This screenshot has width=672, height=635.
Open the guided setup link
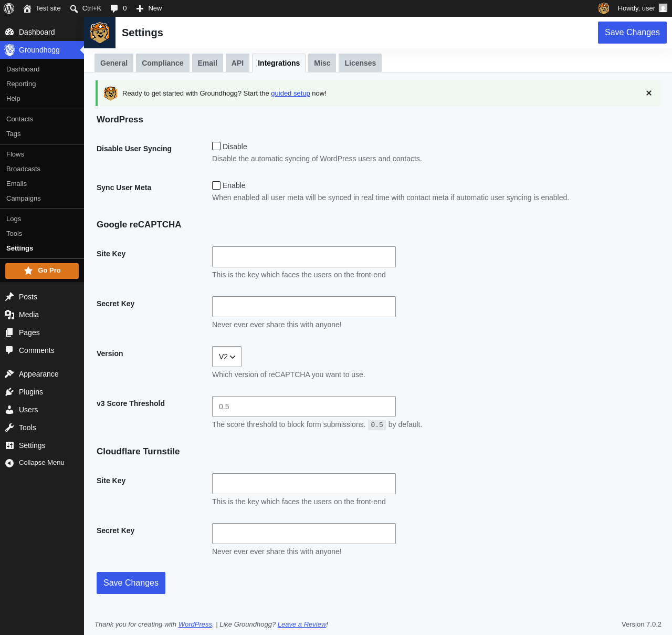[x=290, y=93]
